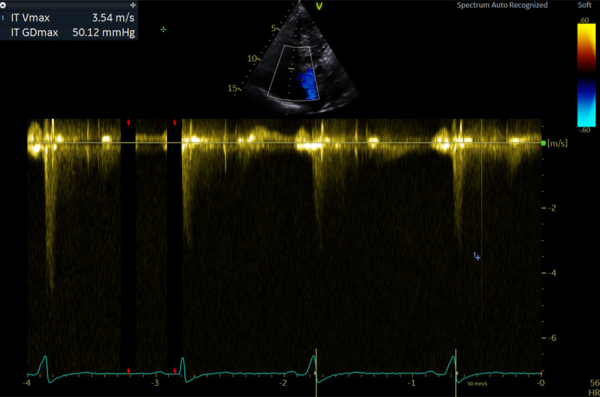Image resolution: width=600 pixels, height=397 pixels.
Task: Click the -6 velocity scale label
Action: (x=552, y=338)
